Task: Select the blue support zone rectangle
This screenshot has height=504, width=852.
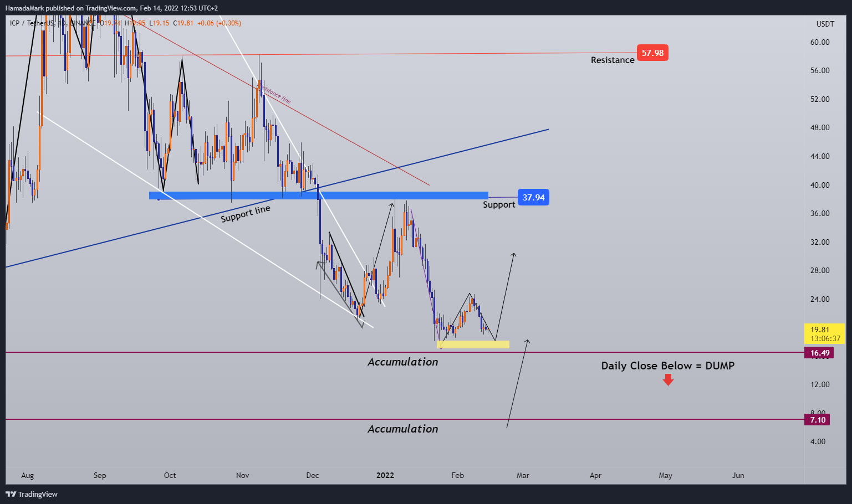Action: point(319,196)
